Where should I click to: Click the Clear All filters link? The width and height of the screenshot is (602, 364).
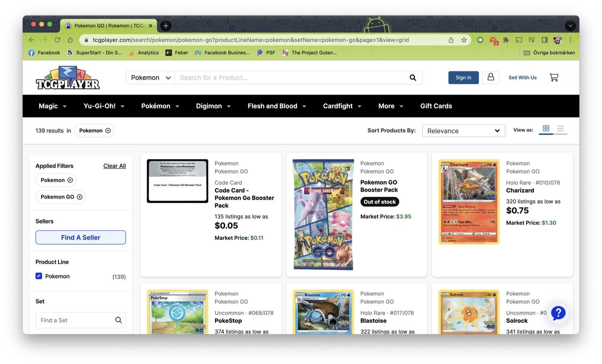click(114, 166)
